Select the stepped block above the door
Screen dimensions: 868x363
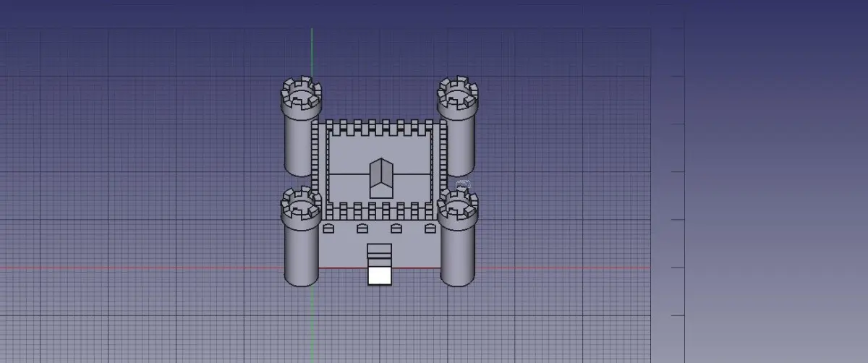coord(380,255)
